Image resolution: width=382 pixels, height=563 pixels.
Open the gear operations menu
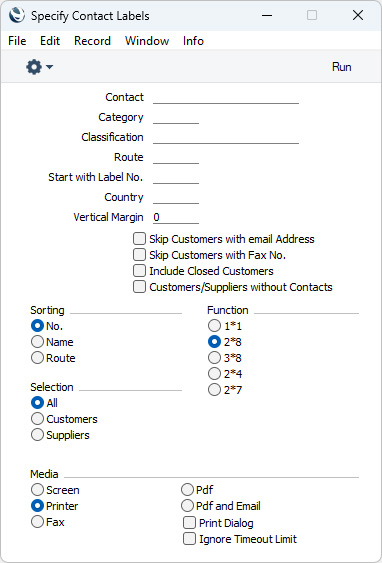[x=39, y=67]
